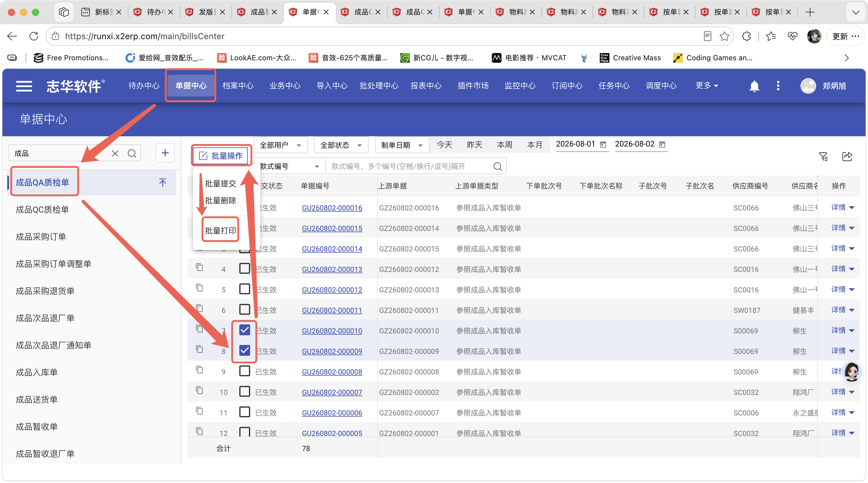Choose 批量删除 from the batch menu
This screenshot has width=868, height=483.
(x=220, y=200)
